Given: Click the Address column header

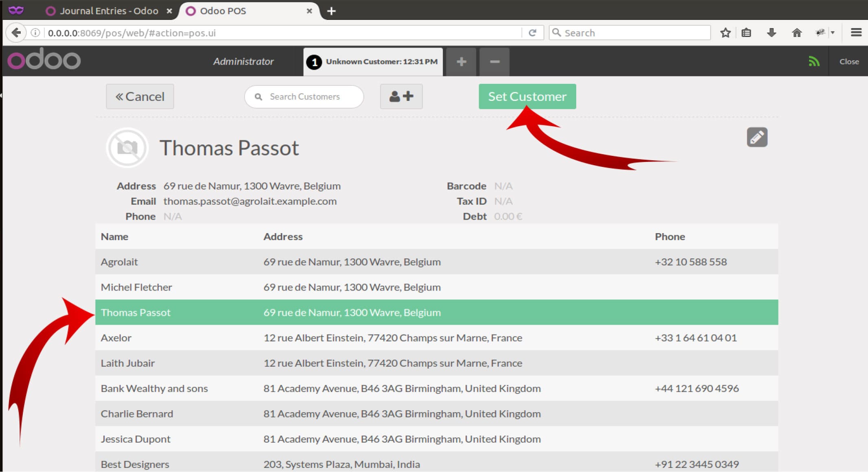Looking at the screenshot, I should 283,236.
